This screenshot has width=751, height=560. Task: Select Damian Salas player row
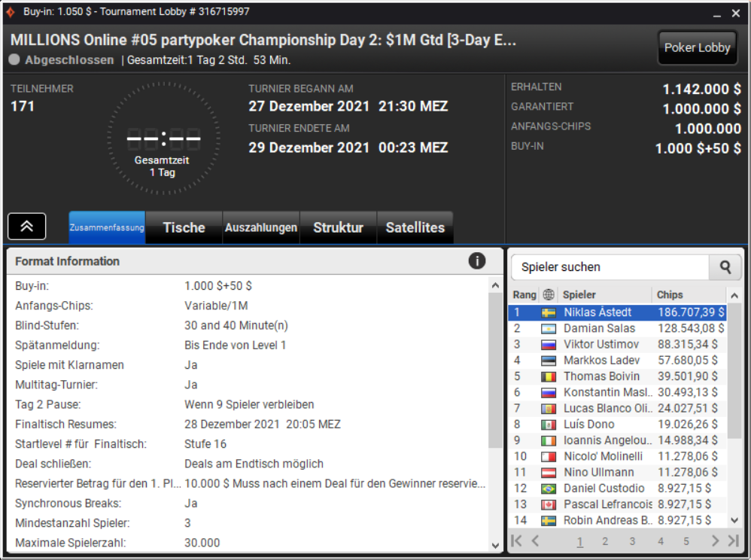[617, 328]
